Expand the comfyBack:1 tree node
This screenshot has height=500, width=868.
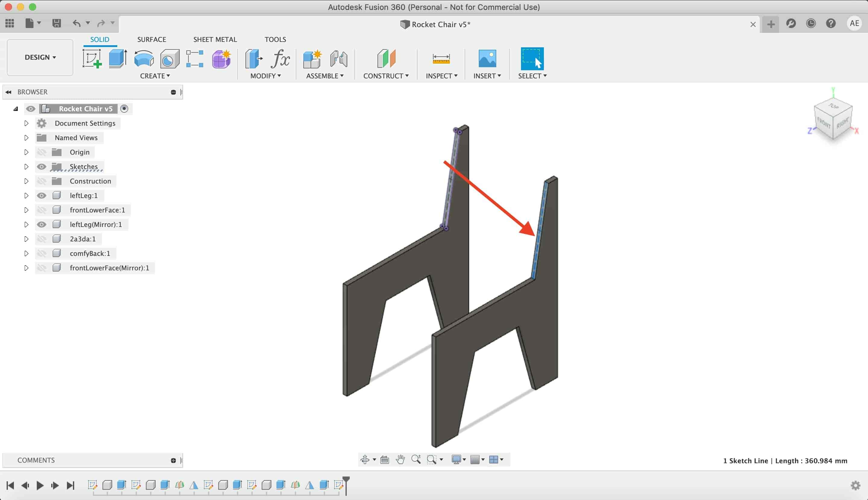coord(26,253)
